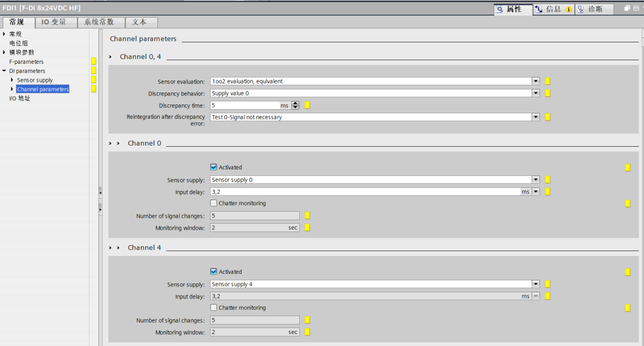Click Channel 4 Monitoring window field
Viewport: 644px width, 346px height.
pos(255,332)
